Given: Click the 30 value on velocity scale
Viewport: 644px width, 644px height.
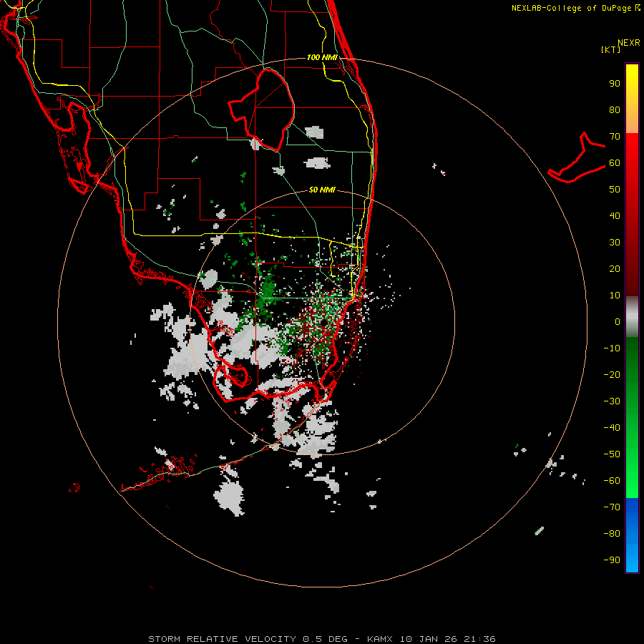Looking at the screenshot, I should 615,243.
